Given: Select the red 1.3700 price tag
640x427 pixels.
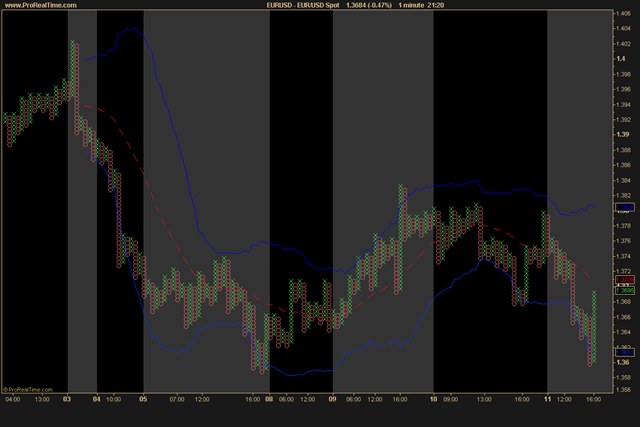Looking at the screenshot, I should tap(625, 280).
